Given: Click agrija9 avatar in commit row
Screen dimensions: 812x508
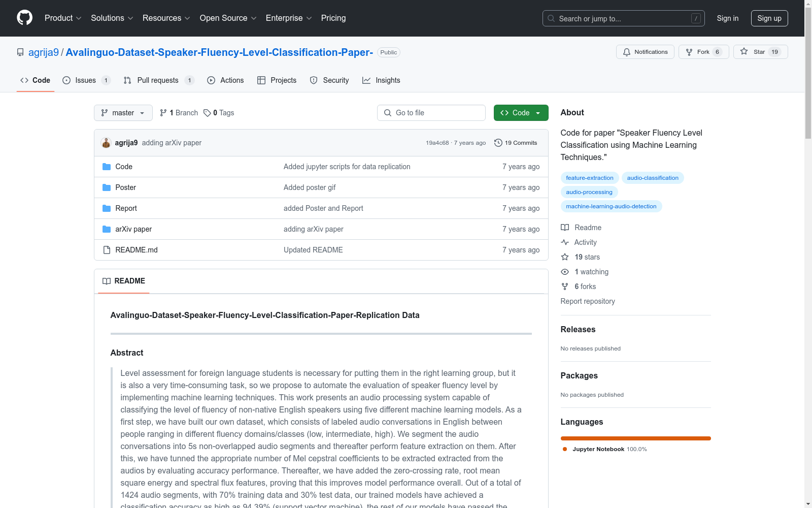Looking at the screenshot, I should [106, 143].
